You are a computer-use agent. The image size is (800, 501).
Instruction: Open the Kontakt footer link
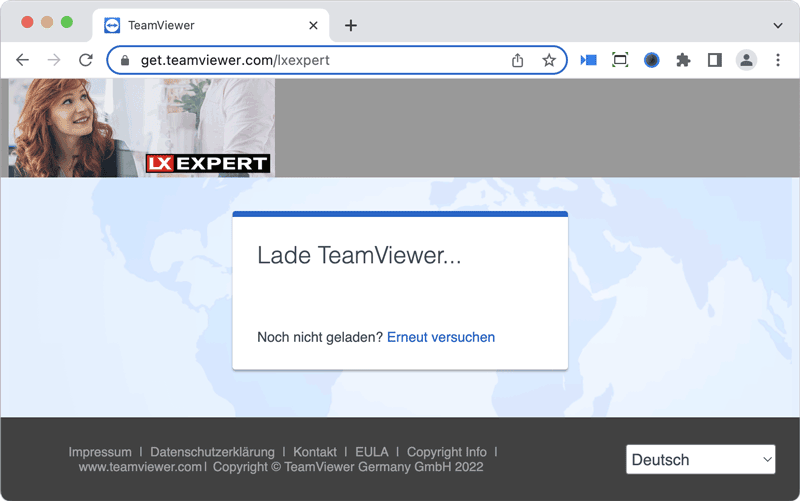point(315,452)
